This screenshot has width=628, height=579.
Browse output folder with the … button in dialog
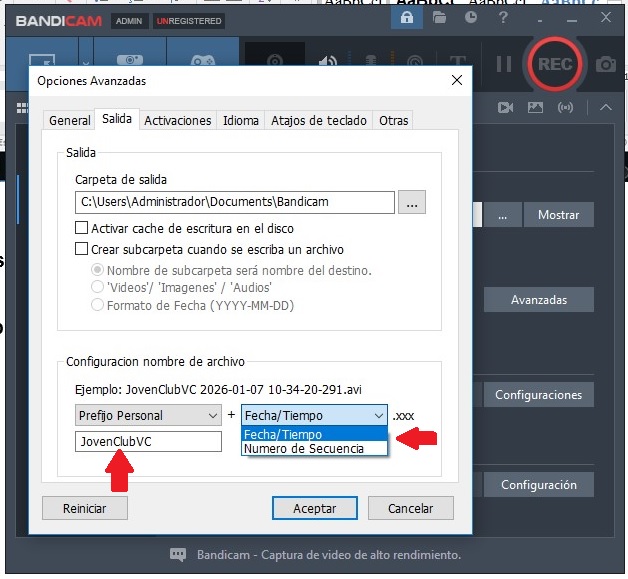[412, 202]
